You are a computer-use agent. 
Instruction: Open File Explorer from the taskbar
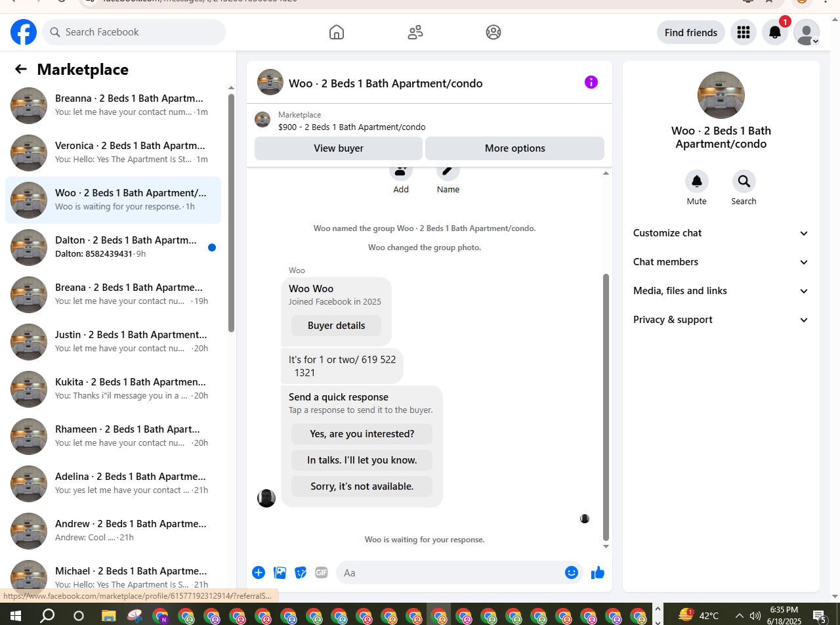[x=108, y=616]
